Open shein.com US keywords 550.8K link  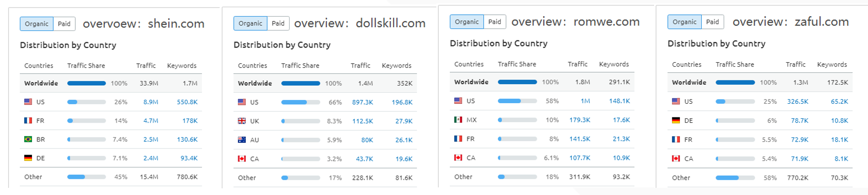(187, 102)
